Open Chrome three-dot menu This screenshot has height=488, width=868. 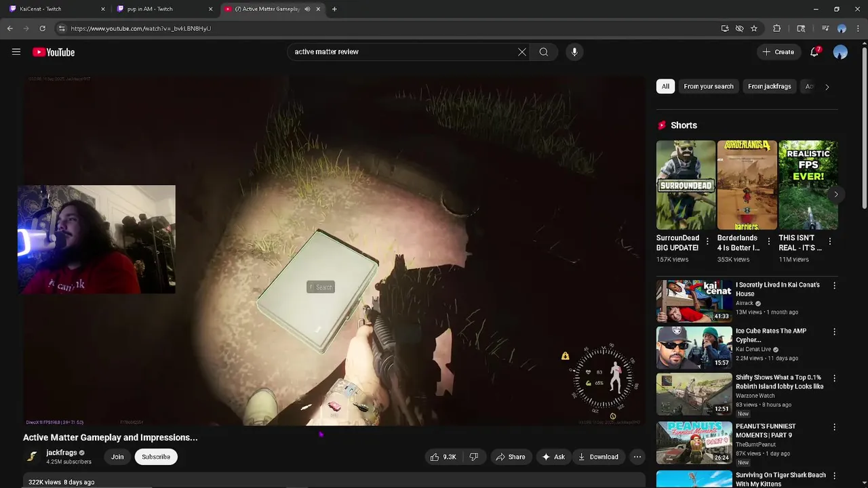[858, 28]
